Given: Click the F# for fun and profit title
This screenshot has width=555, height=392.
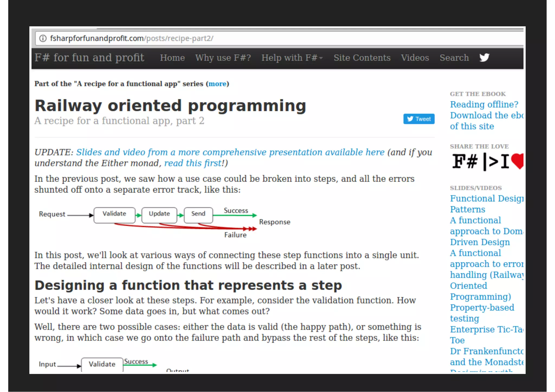Looking at the screenshot, I should pos(89,58).
